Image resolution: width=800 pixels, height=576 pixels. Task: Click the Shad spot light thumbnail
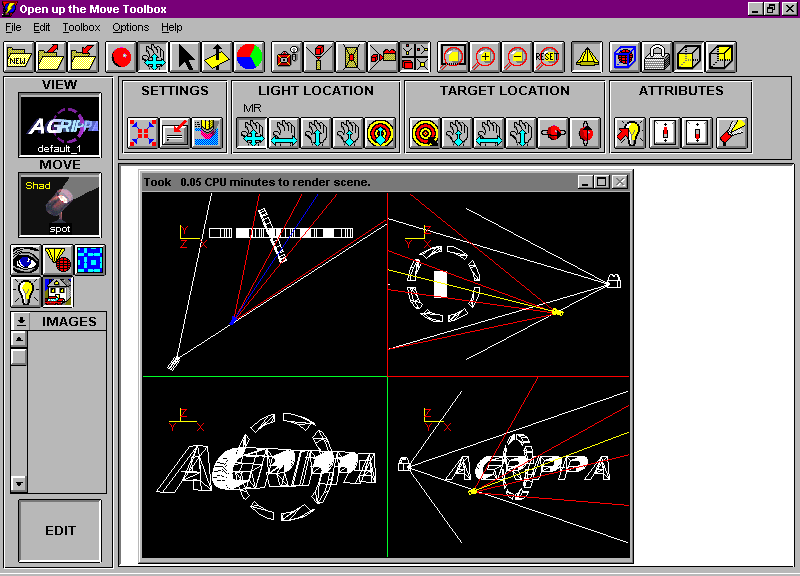coord(60,205)
